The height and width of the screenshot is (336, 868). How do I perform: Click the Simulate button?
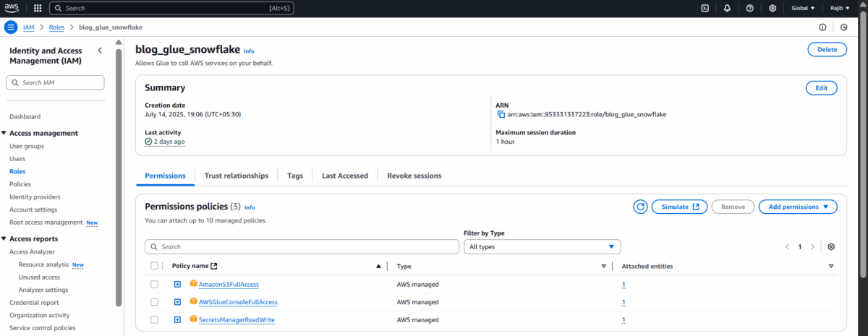(x=680, y=207)
